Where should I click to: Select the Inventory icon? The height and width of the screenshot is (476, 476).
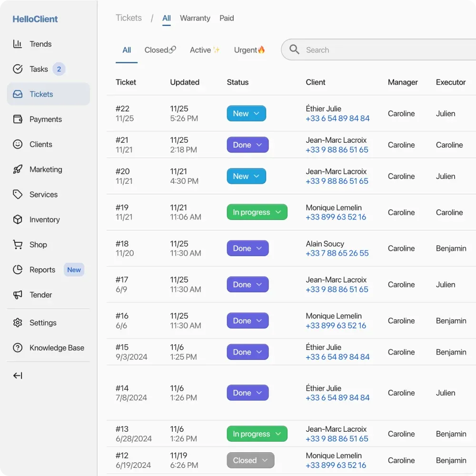point(18,219)
